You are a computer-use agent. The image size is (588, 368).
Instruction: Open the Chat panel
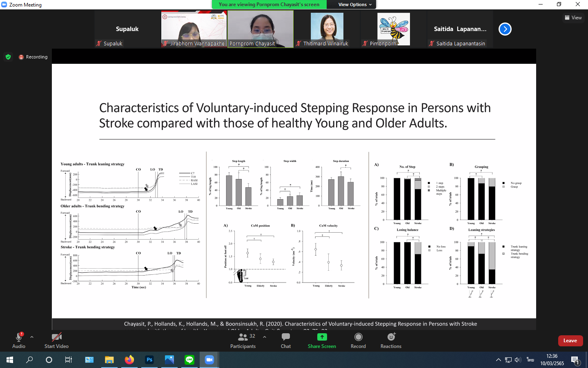click(285, 340)
